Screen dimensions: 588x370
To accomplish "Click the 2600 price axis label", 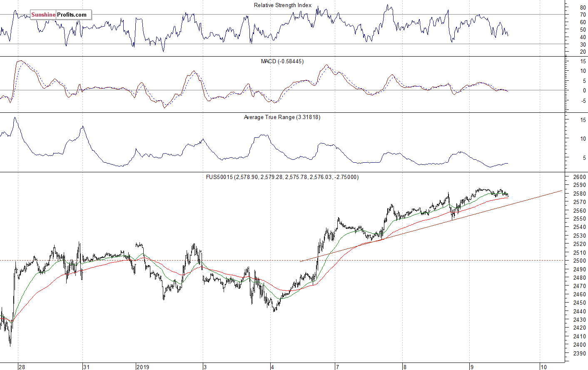I will click(579, 177).
